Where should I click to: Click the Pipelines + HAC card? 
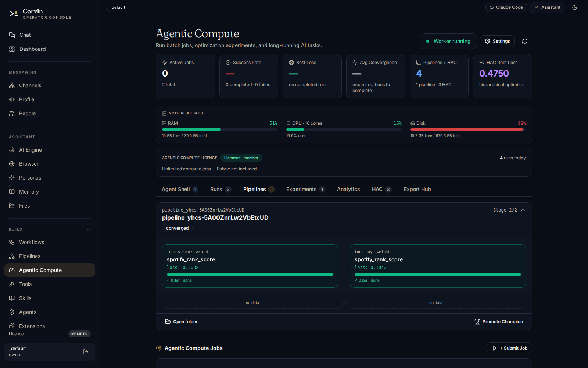tap(439, 77)
